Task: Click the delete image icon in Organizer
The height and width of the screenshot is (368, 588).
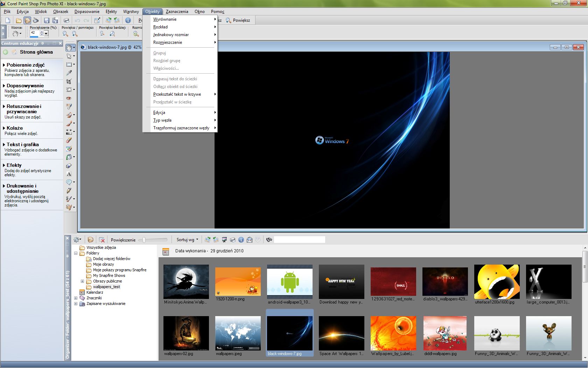Action: coord(102,240)
